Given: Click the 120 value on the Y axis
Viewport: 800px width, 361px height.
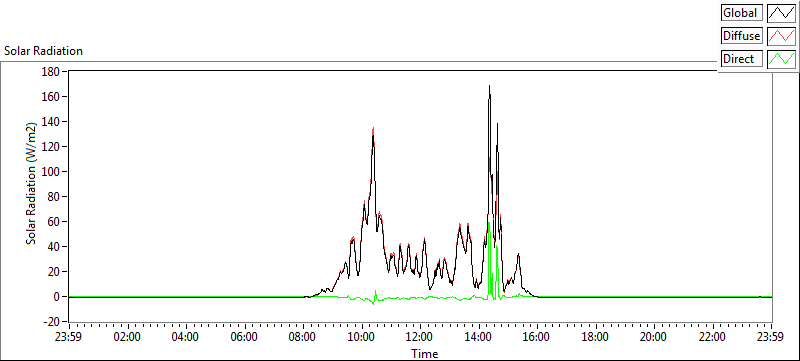Looking at the screenshot, I should pyautogui.click(x=52, y=146).
